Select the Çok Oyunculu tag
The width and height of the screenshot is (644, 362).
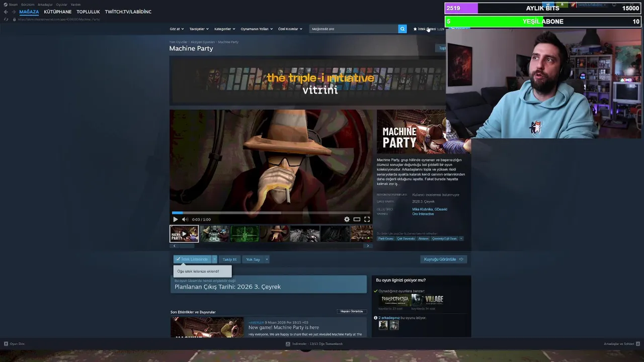click(x=406, y=238)
